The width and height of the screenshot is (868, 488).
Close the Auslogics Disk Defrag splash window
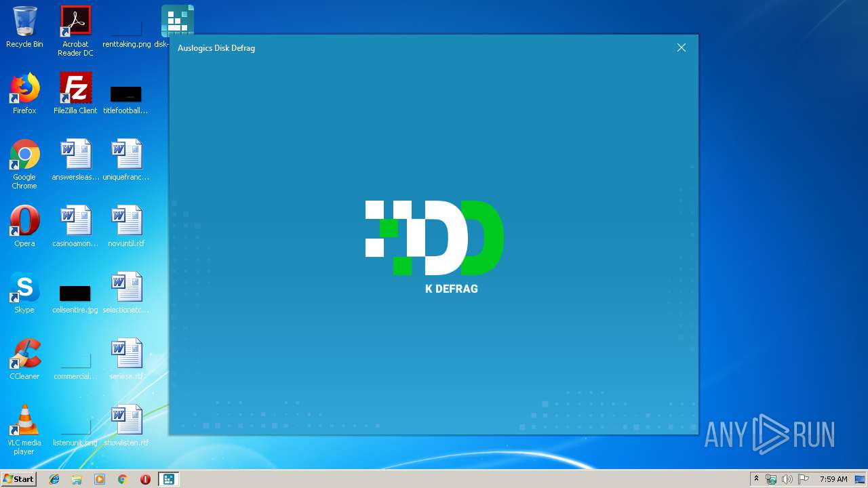tap(682, 47)
